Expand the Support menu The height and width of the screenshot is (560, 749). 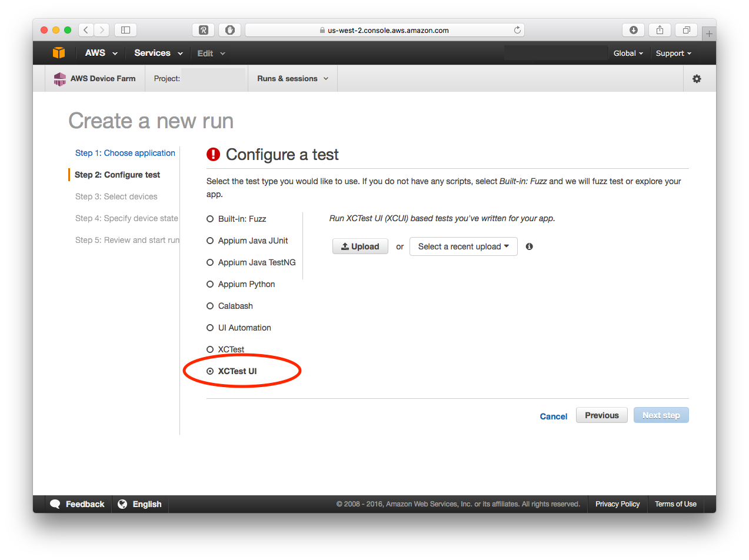674,53
